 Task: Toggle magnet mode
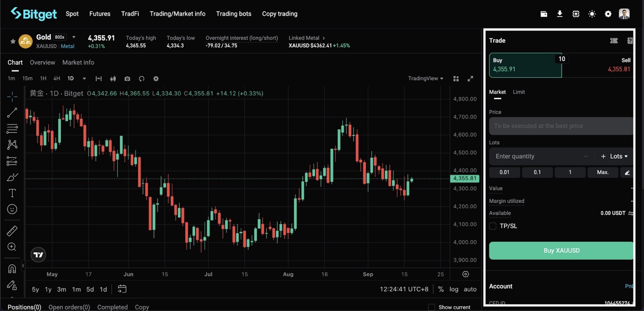[12, 269]
